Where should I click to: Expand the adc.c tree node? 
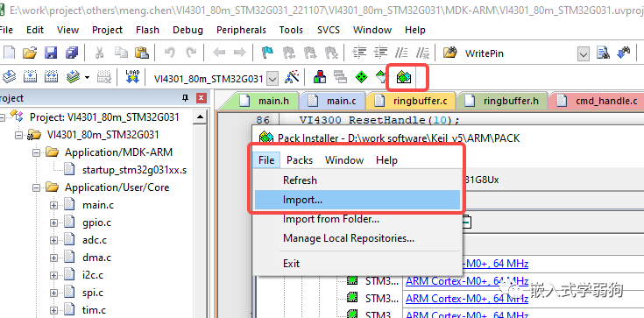tap(53, 240)
